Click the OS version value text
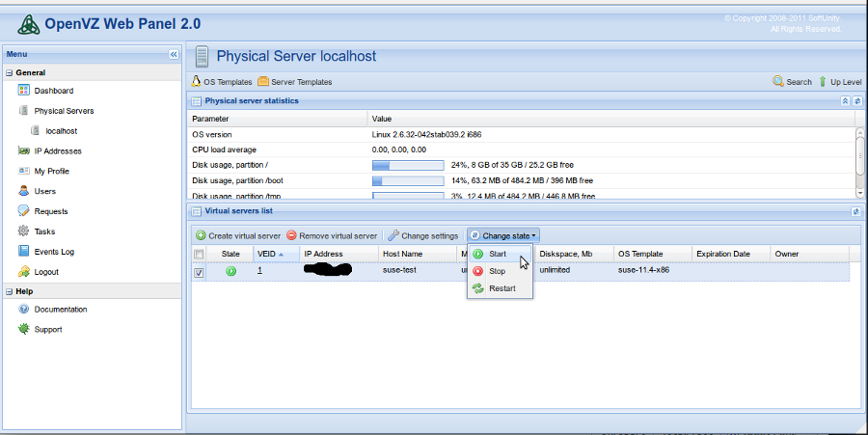Image resolution: width=868 pixels, height=435 pixels. tap(427, 134)
